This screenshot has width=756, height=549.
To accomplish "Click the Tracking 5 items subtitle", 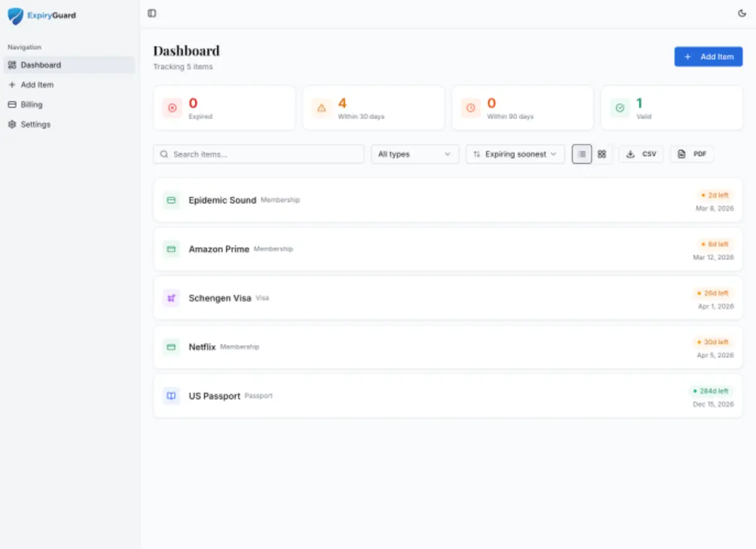I will click(x=183, y=67).
